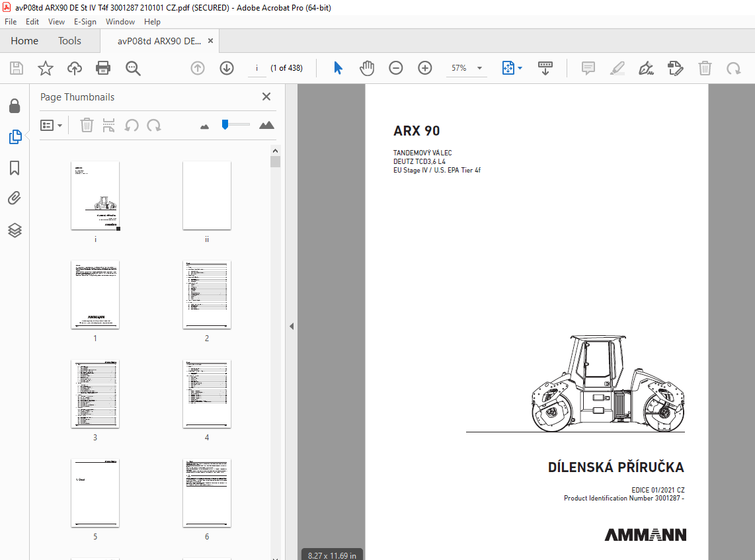755x560 pixels.
Task: Open the Find text magnifier tool
Action: 133,68
